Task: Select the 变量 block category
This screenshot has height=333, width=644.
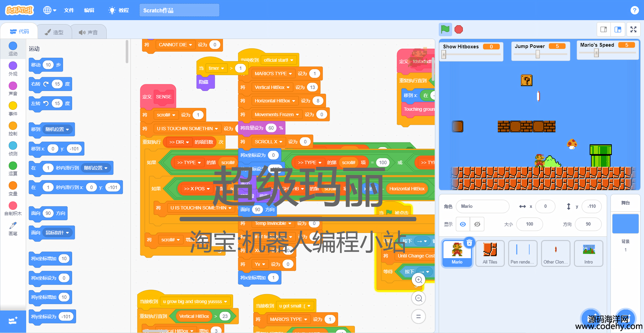Action: point(13,189)
